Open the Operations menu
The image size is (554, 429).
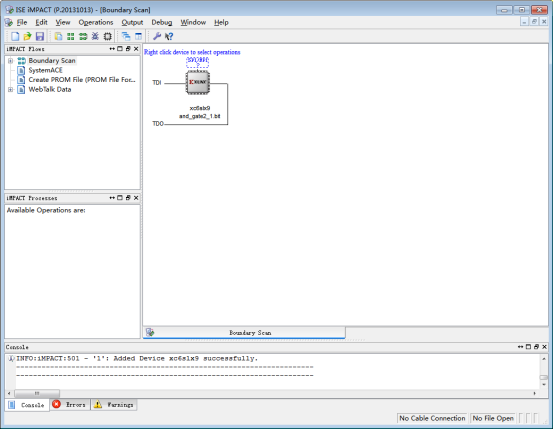[96, 22]
